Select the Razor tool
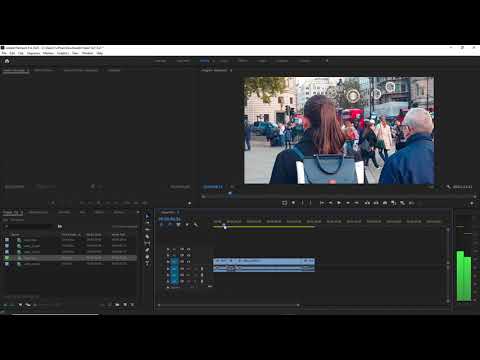480x360 pixels. [147, 237]
